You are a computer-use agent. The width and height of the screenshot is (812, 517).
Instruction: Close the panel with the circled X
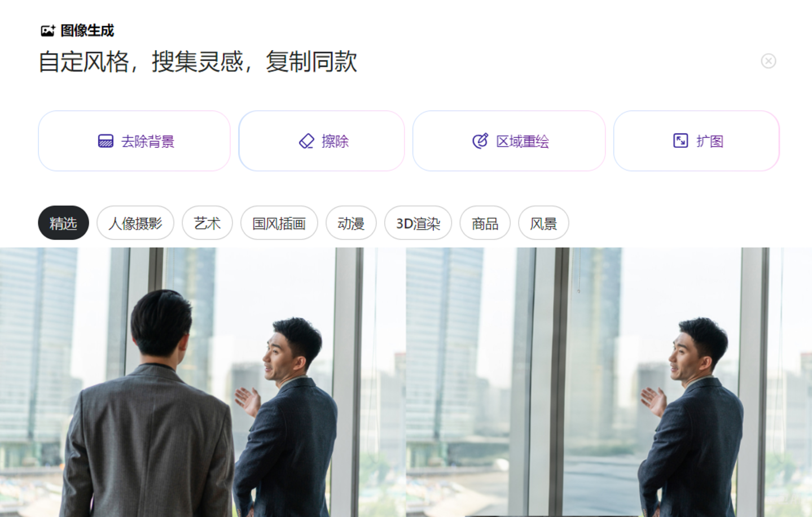point(769,61)
